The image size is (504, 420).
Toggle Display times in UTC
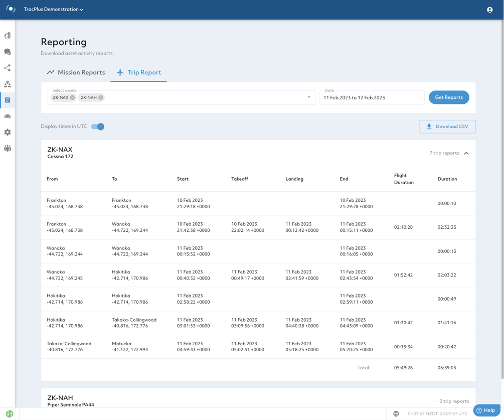[98, 126]
